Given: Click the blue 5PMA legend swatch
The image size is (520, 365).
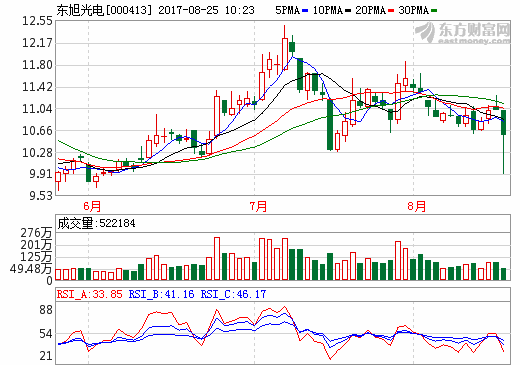Looking at the screenshot, I should (305, 11).
